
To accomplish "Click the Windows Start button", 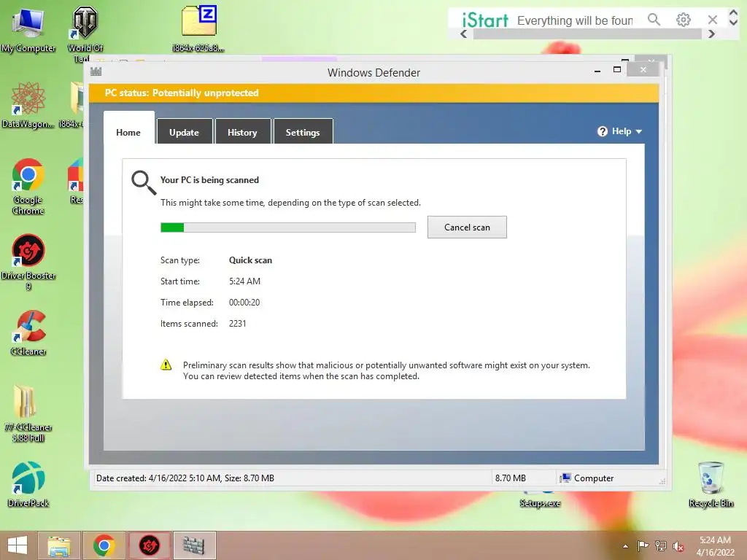I will point(18,545).
